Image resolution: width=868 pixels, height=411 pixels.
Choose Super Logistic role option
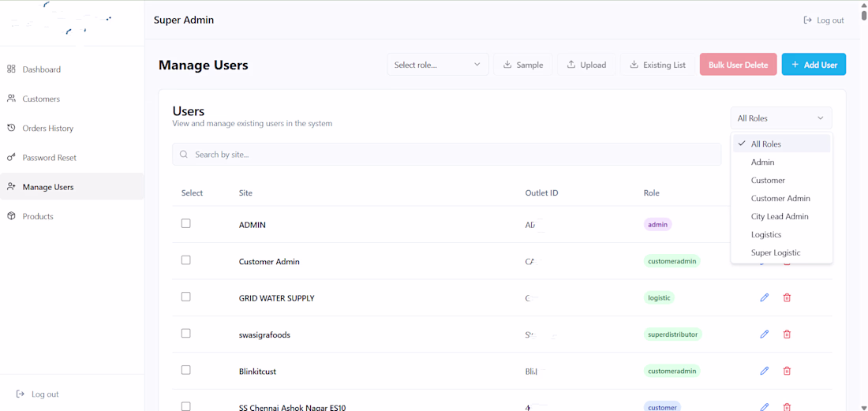click(x=781, y=252)
